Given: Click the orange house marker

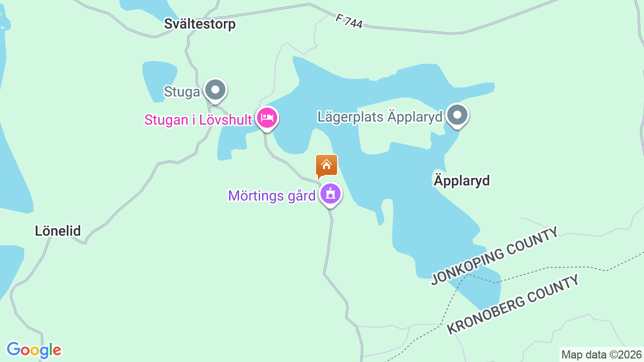Looking at the screenshot, I should tap(327, 166).
